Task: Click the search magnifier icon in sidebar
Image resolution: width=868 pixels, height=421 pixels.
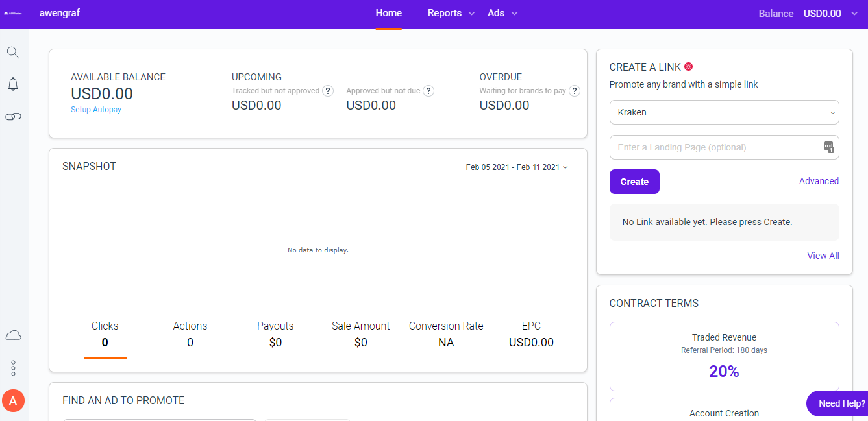Action: [13, 53]
